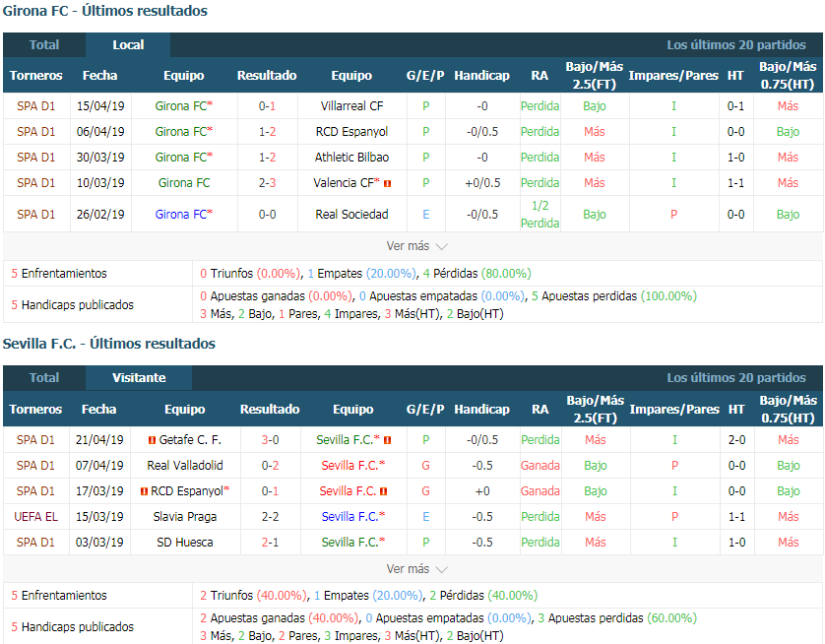The image size is (825, 644).
Task: Open the Villarreal CF team link
Action: coord(352,106)
